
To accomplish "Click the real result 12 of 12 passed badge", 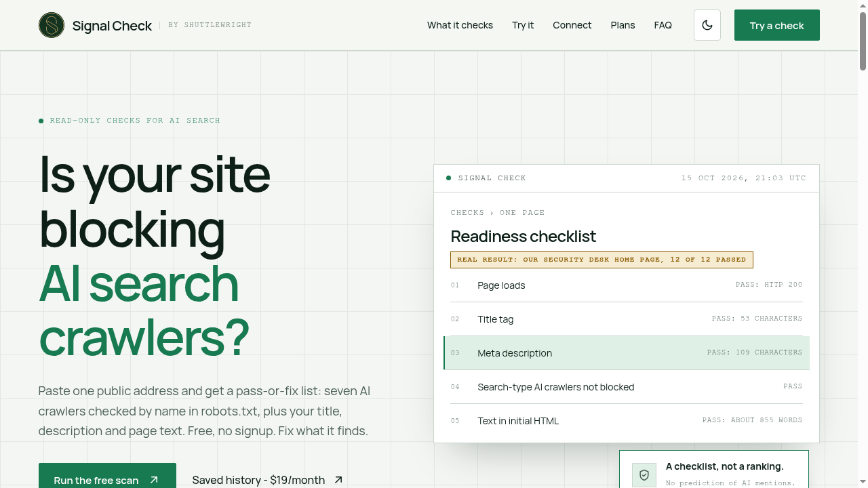I will tap(601, 260).
